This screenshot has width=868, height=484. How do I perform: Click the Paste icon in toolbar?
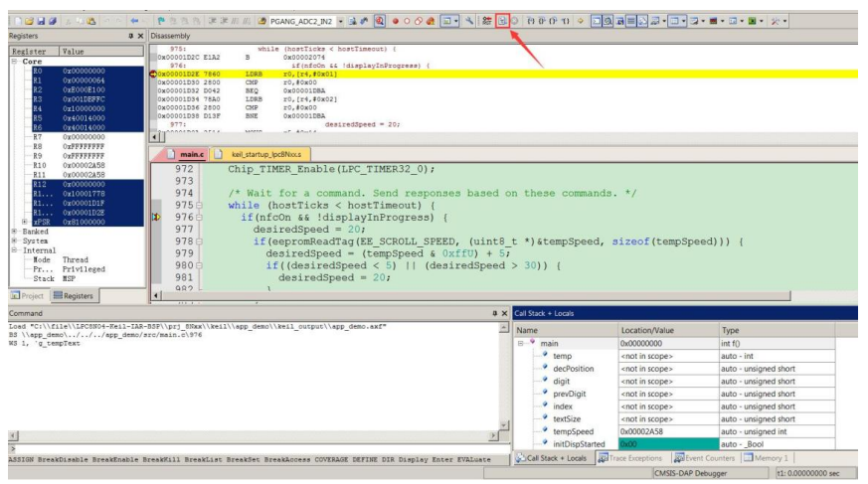pos(91,21)
